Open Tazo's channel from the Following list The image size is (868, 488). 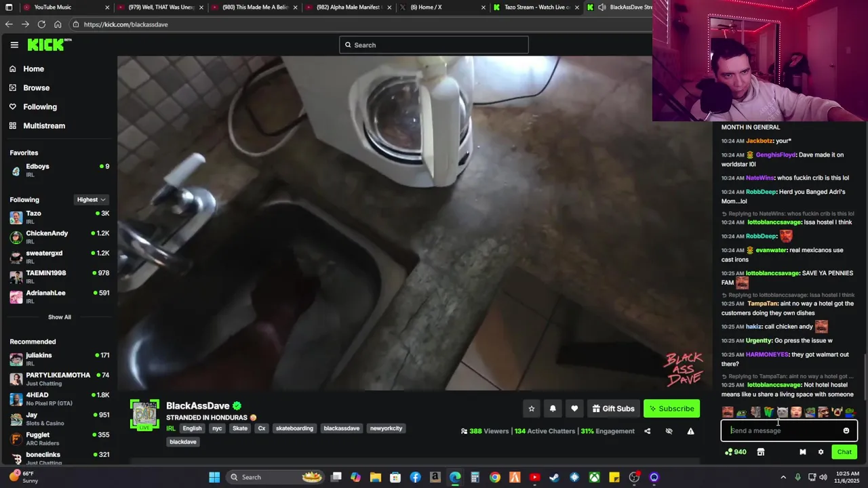tap(59, 217)
